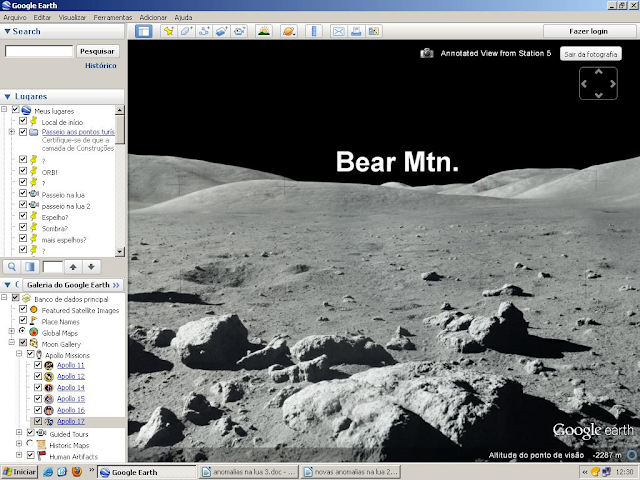The image size is (640, 480).
Task: Click the print icon in the toolbar
Action: point(356,31)
